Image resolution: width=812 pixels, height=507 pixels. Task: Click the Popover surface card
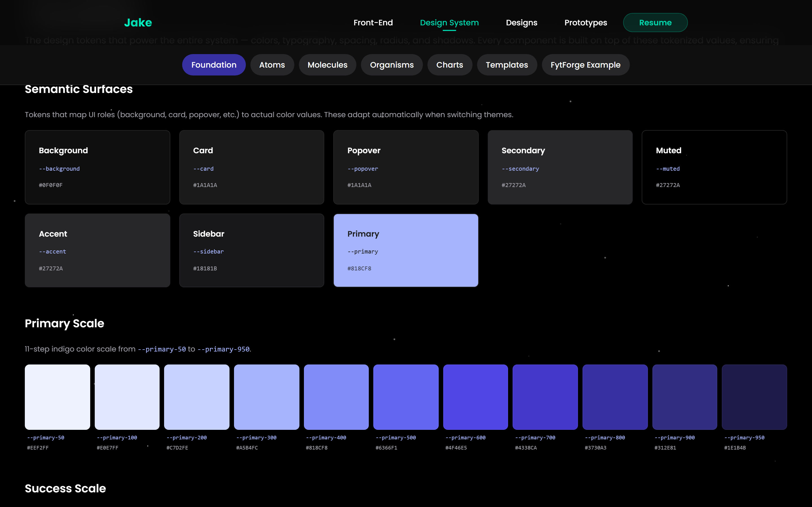(406, 167)
